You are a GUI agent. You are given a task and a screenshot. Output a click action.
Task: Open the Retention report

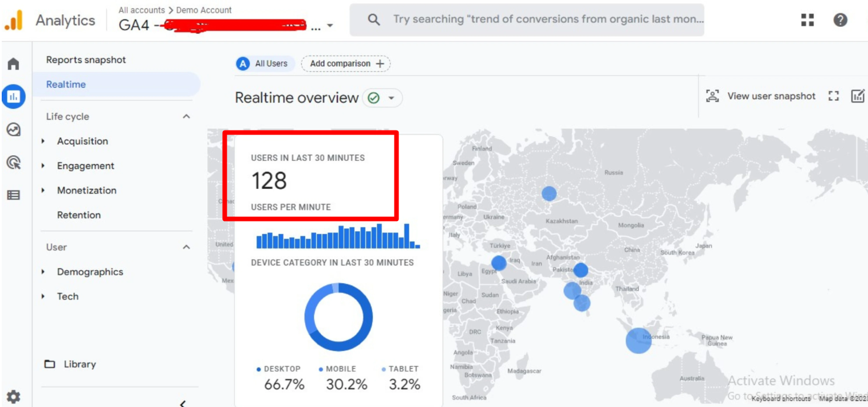point(78,215)
